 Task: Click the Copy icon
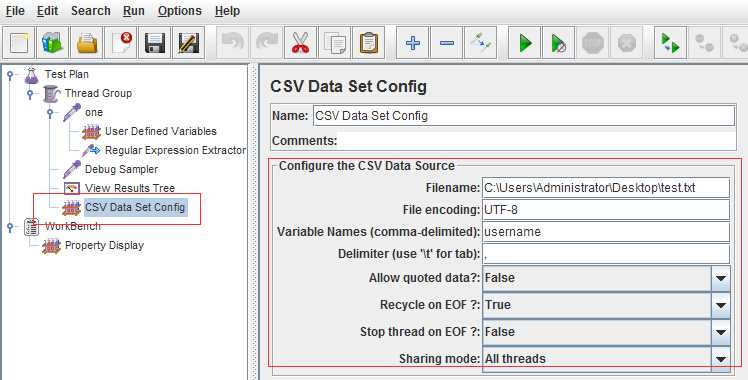click(334, 43)
